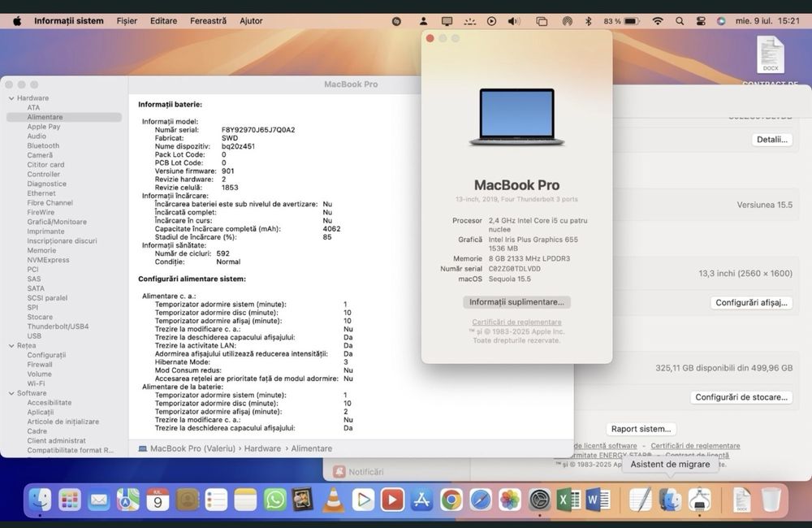The image size is (812, 528).
Task: Select Firewall under Rețea
Action: [x=40, y=365]
